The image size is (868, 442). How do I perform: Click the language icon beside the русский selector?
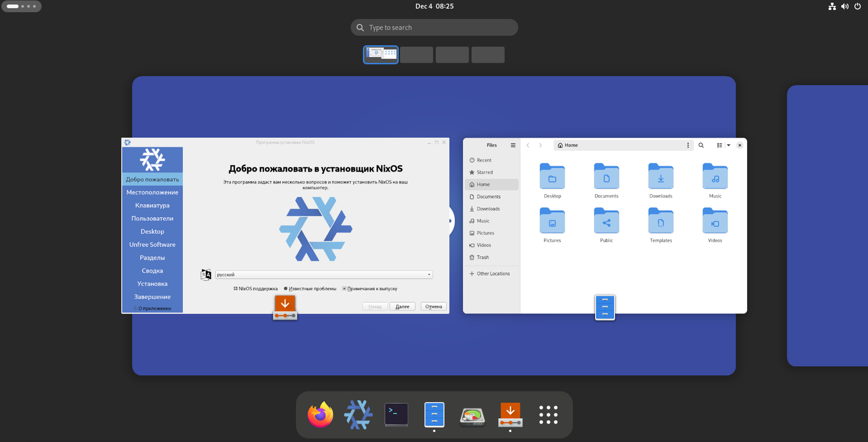[206, 275]
